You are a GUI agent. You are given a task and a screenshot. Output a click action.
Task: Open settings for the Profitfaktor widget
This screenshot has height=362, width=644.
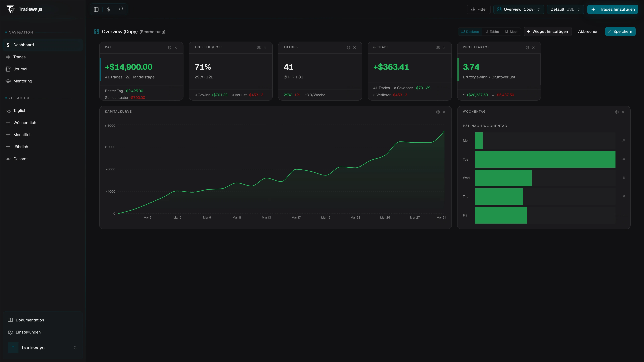pyautogui.click(x=527, y=47)
